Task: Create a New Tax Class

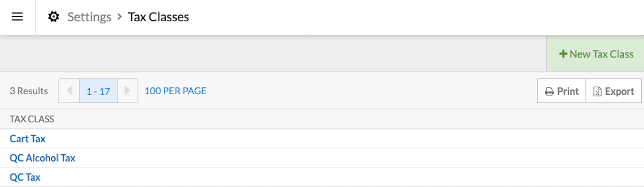Action: click(x=596, y=54)
